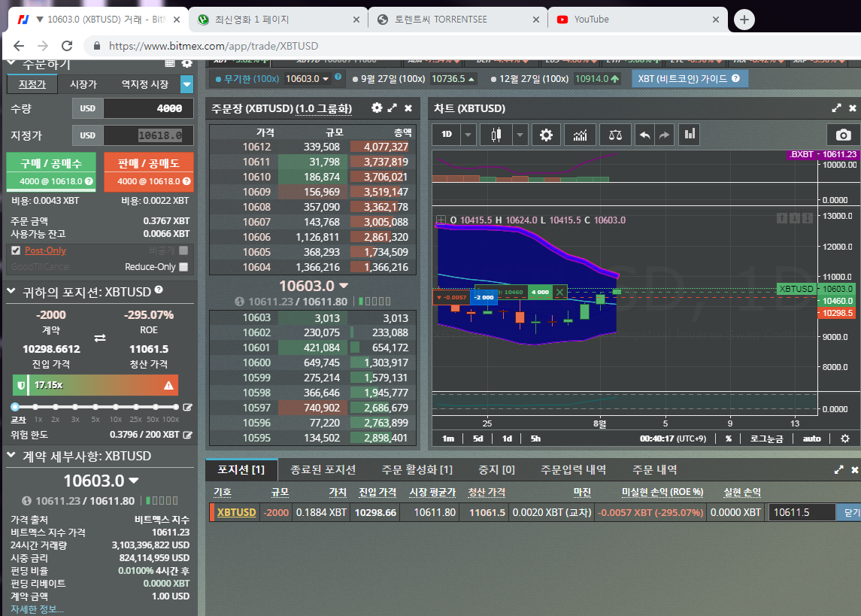Open the order history tab
Viewport: 861px width, 616px height.
(654, 469)
